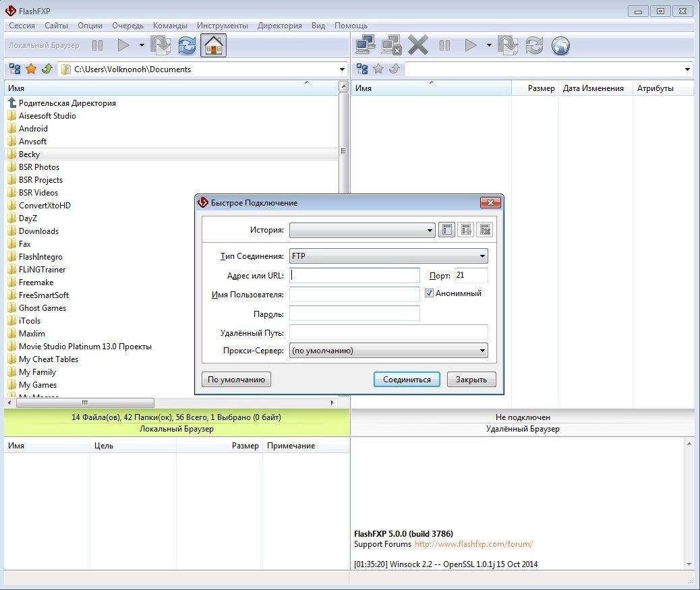Sort remote list by Дата Изменения header
Screen dimensions: 700x590
pos(595,88)
